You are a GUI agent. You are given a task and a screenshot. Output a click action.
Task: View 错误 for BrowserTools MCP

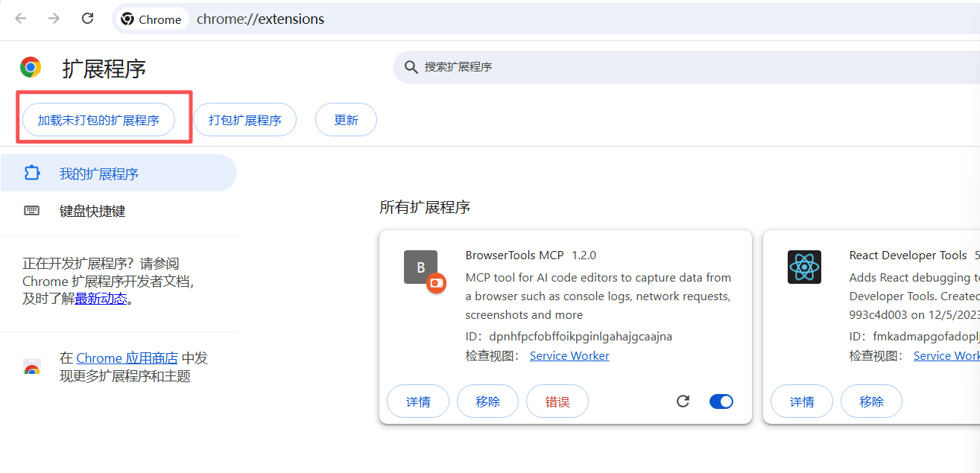[x=557, y=401]
